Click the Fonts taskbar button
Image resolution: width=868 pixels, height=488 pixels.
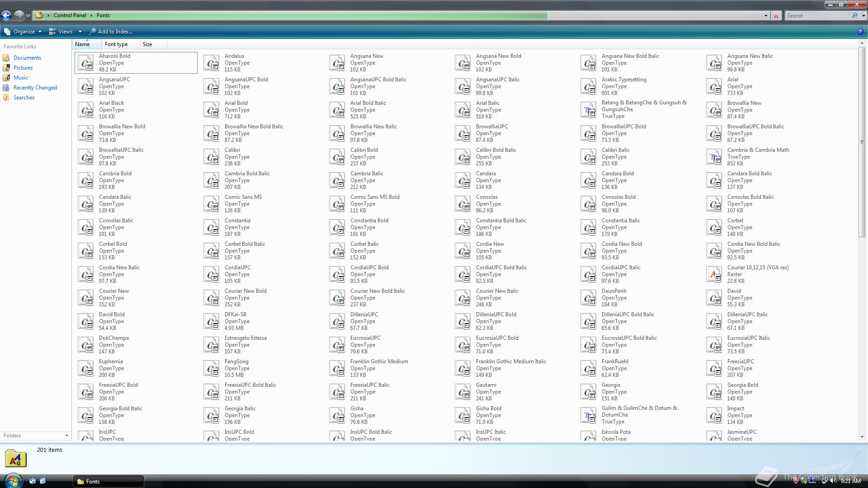pos(108,481)
